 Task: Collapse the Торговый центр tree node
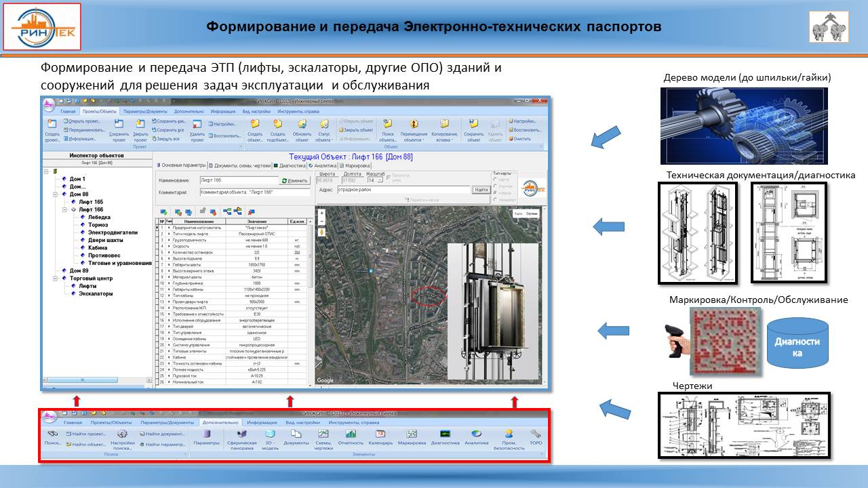[x=56, y=278]
